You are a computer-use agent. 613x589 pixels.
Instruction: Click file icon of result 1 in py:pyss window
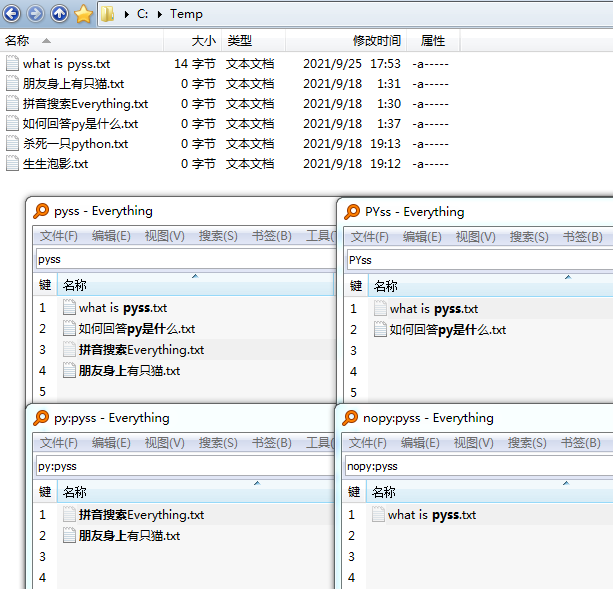pyautogui.click(x=69, y=514)
